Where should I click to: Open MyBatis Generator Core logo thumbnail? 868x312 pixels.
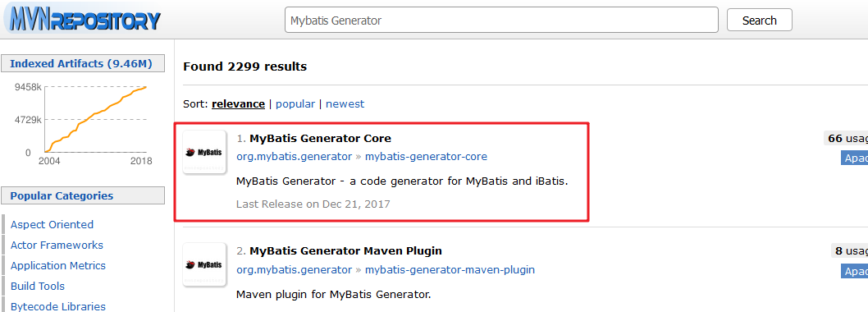tap(204, 153)
